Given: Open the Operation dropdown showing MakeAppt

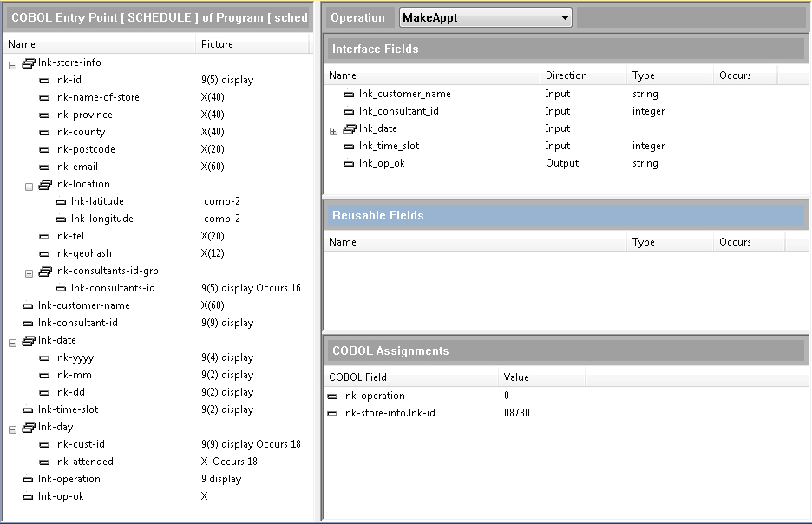Looking at the screenshot, I should [567, 16].
